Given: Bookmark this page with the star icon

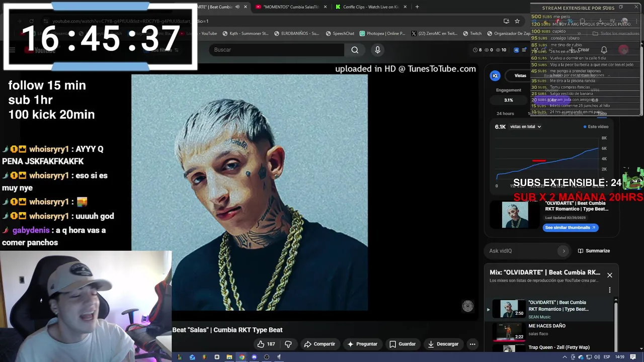Looking at the screenshot, I should coord(517,21).
